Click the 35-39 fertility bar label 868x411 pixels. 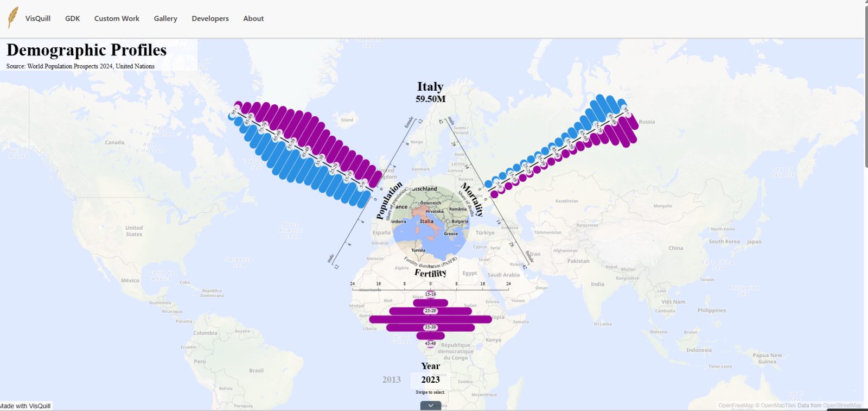pyautogui.click(x=430, y=327)
